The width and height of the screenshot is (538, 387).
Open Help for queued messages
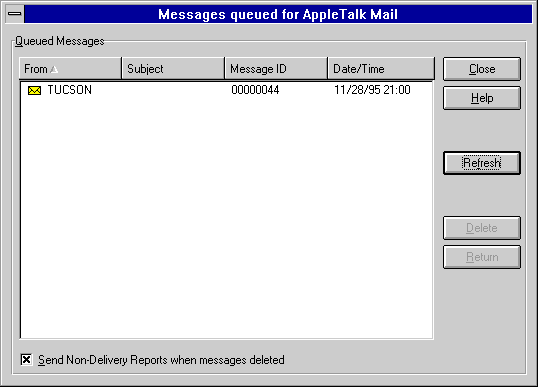click(x=482, y=98)
